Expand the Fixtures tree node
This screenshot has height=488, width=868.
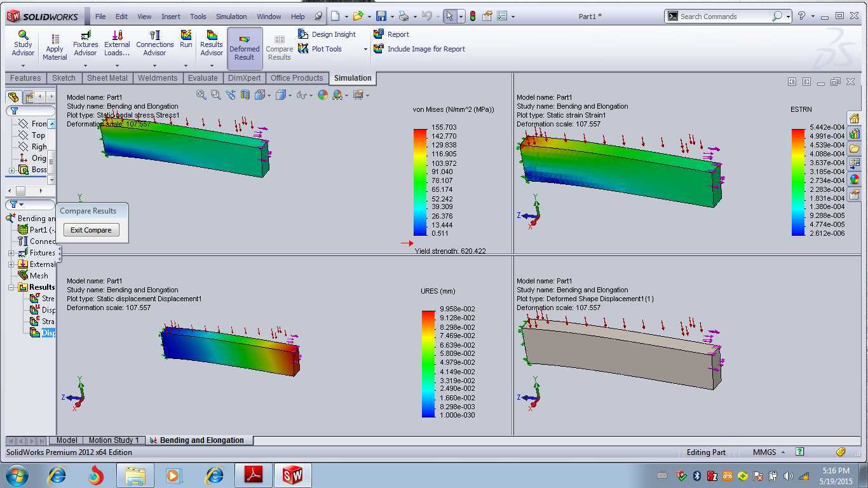pos(11,253)
